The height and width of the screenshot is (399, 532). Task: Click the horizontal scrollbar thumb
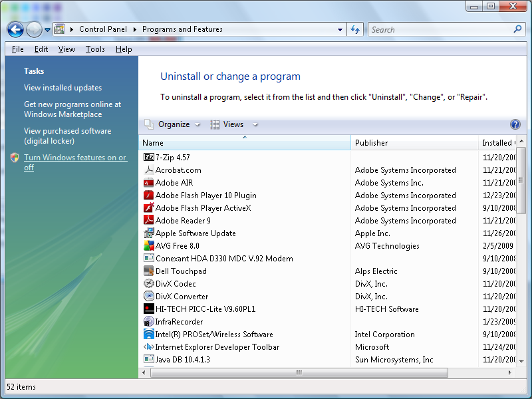pyautogui.click(x=299, y=372)
